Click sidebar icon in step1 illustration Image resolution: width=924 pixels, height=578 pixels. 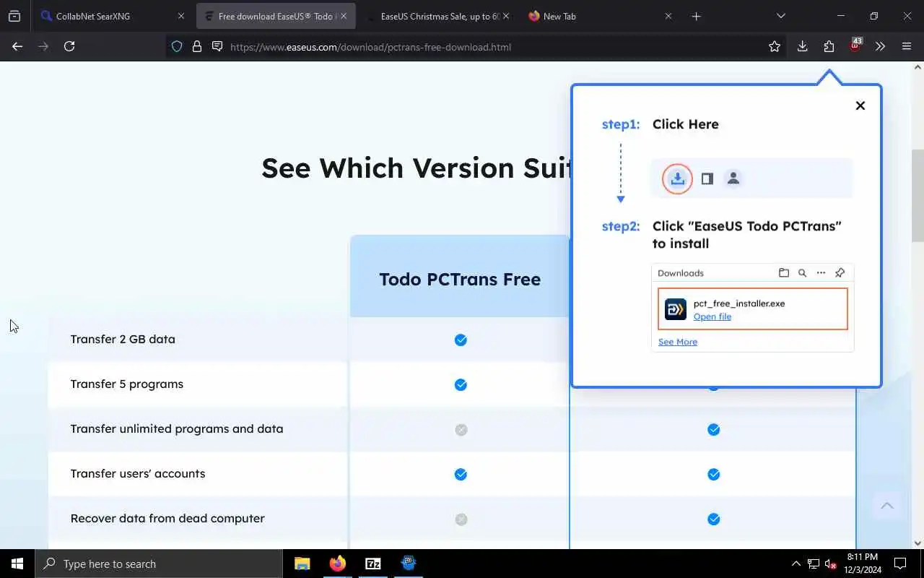pyautogui.click(x=707, y=178)
